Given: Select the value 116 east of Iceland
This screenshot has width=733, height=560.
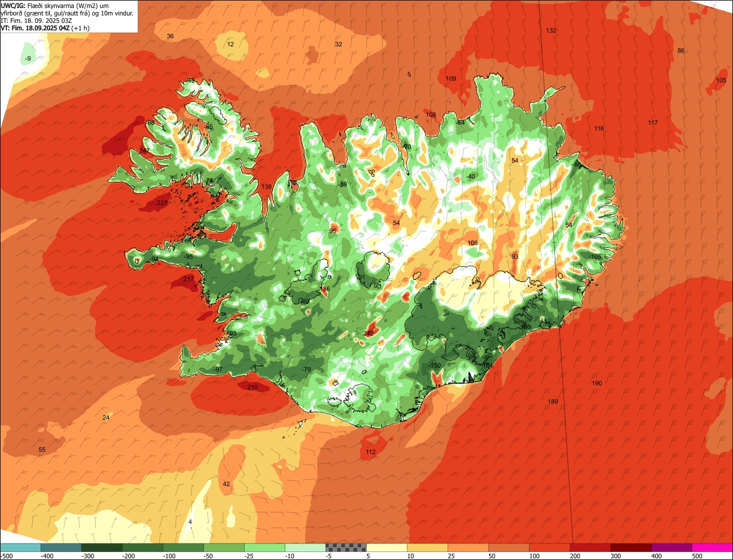Looking at the screenshot, I should (599, 128).
